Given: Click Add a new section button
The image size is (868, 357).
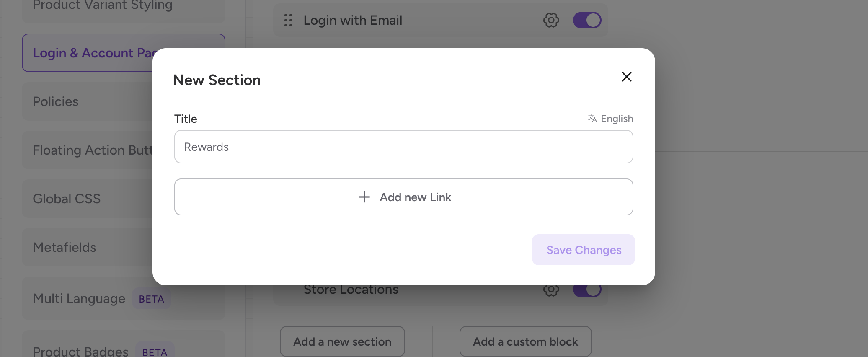Looking at the screenshot, I should 342,341.
